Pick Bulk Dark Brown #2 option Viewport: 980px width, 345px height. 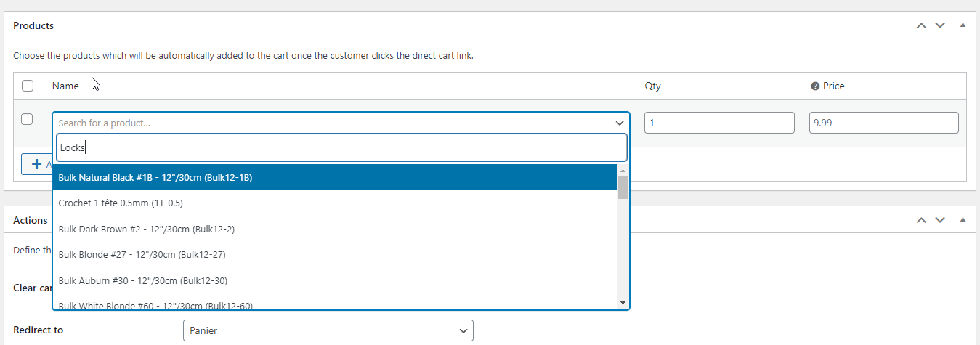[146, 229]
